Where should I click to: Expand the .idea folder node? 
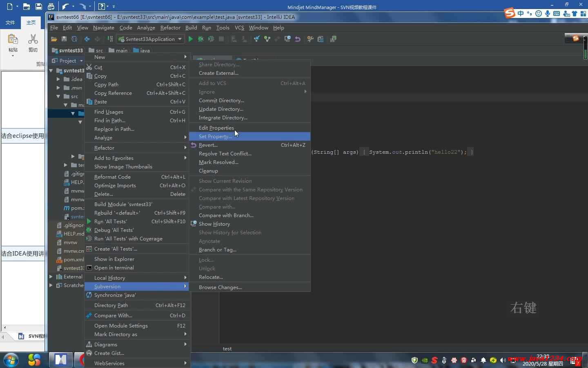coord(58,79)
